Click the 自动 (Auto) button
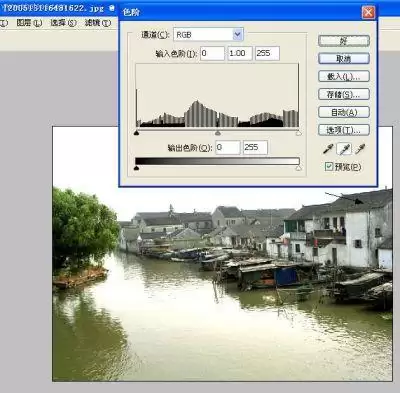The image size is (400, 393). tap(344, 112)
